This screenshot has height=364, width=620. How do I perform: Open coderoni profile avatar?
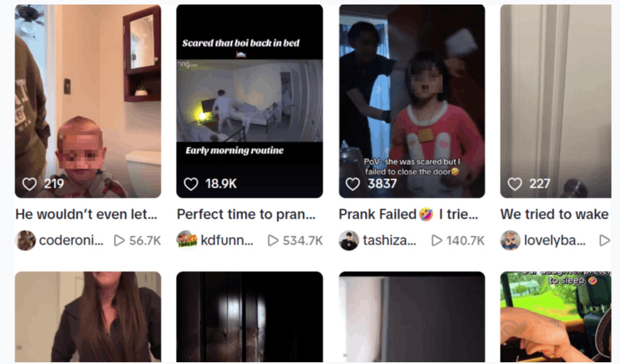(25, 240)
